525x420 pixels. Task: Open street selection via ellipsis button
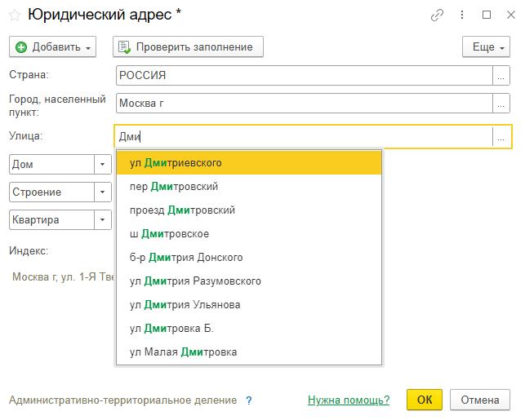(x=501, y=137)
